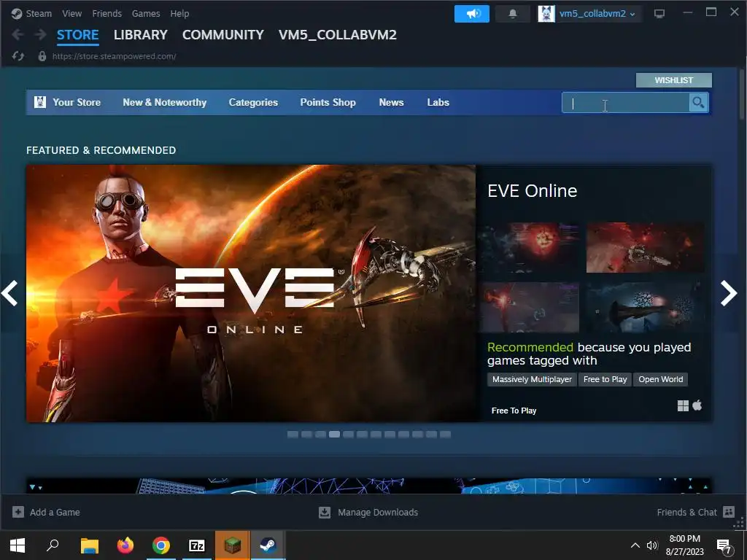Image resolution: width=747 pixels, height=560 pixels.
Task: Expand the Categories menu
Action: [253, 102]
